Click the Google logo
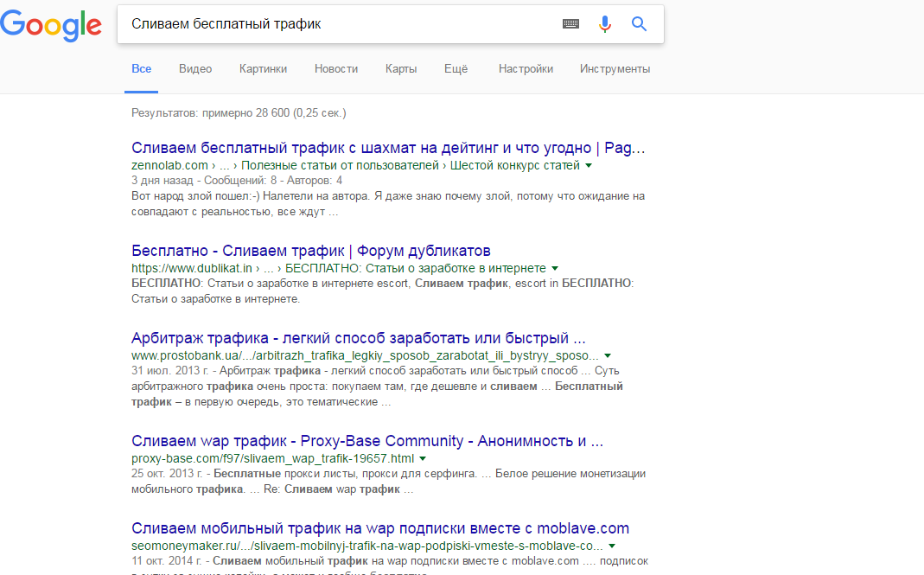 point(51,25)
